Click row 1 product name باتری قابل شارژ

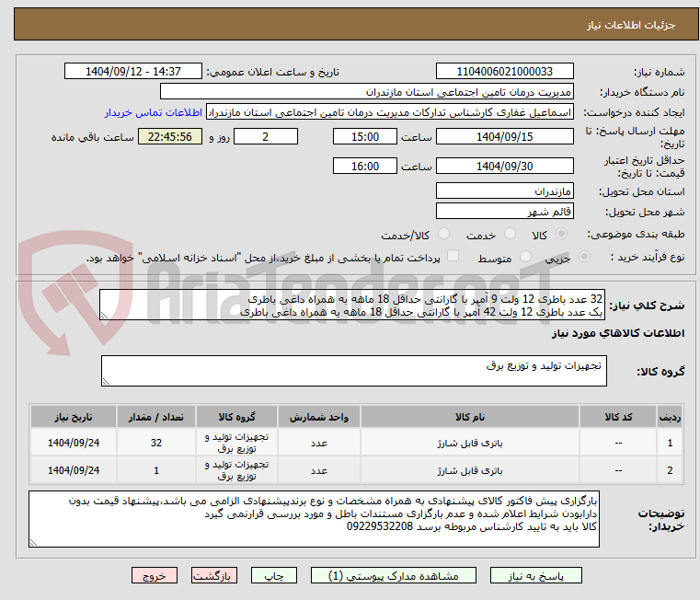coord(470,443)
